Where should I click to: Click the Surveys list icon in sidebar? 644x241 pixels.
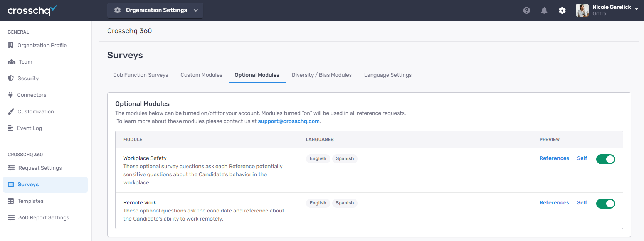11,184
